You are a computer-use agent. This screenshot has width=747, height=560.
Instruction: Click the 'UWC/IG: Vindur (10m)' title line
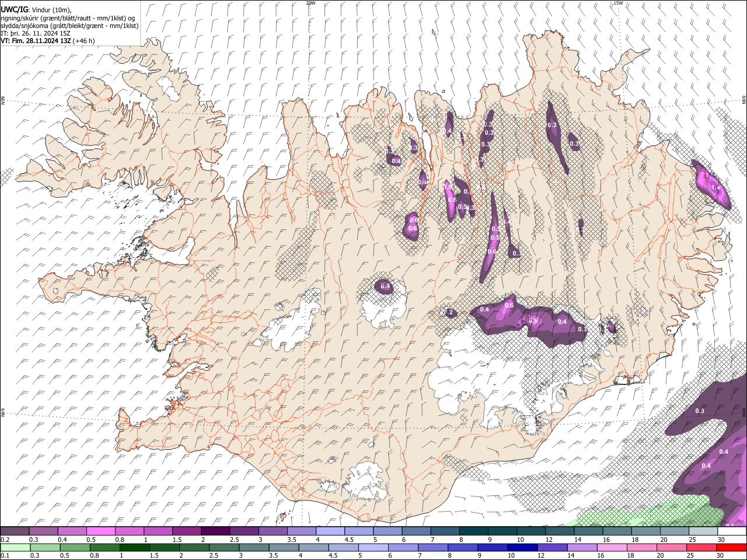point(36,10)
